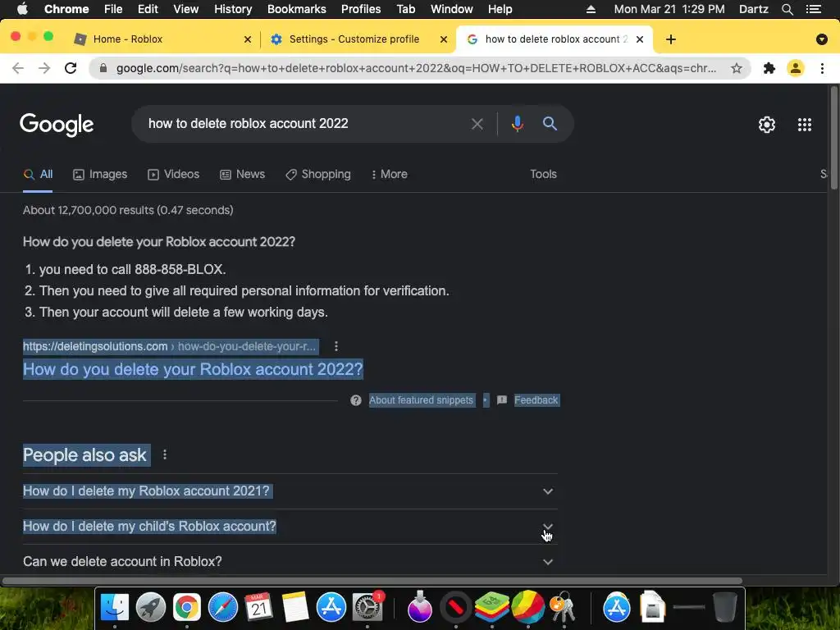Click the horizontal page scrollbar
The height and width of the screenshot is (630, 840).
tap(372, 581)
